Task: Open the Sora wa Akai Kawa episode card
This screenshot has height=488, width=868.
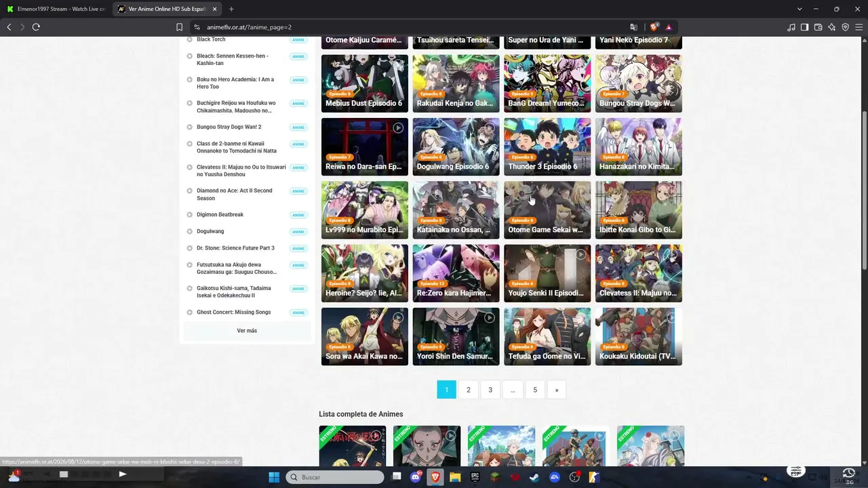Action: pyautogui.click(x=365, y=337)
